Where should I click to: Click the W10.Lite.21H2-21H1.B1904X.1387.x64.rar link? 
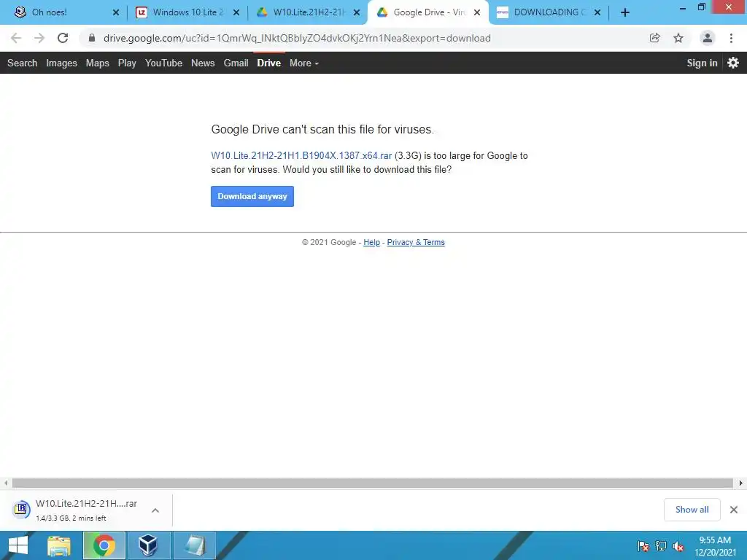click(301, 156)
